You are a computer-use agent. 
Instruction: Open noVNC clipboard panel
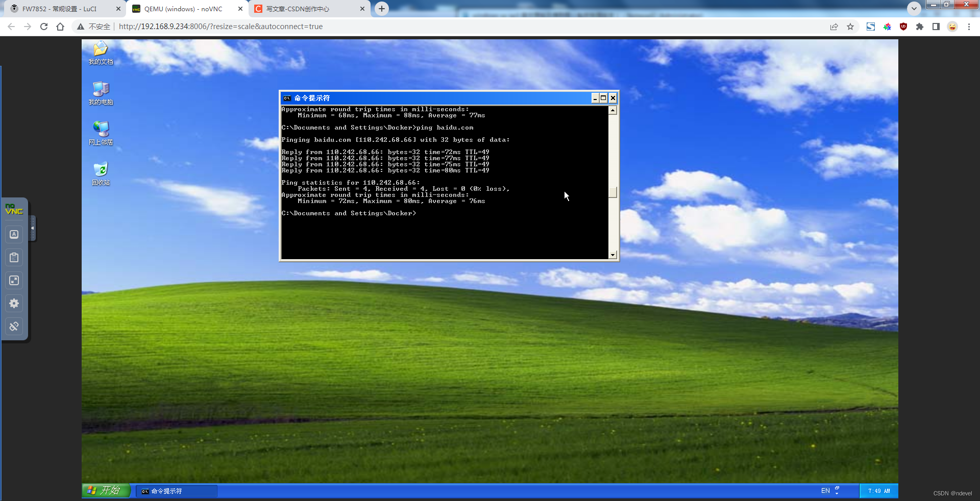tap(14, 257)
